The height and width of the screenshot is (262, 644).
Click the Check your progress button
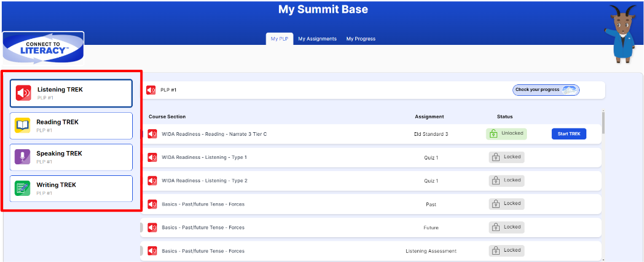pyautogui.click(x=546, y=90)
